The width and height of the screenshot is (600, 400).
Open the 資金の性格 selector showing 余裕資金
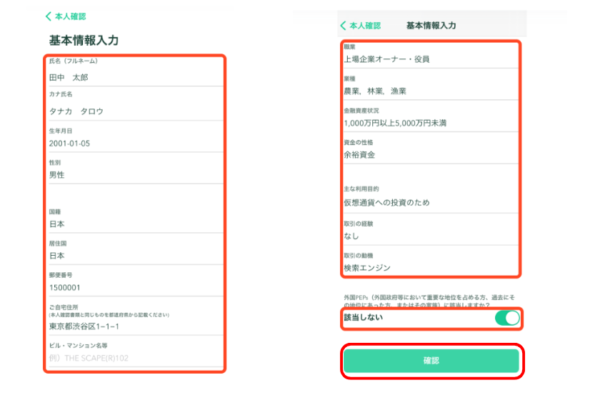430,155
